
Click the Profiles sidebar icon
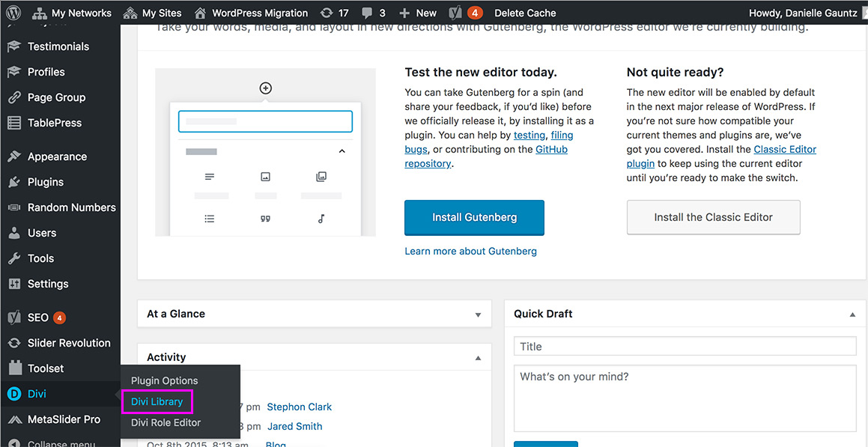(x=13, y=72)
